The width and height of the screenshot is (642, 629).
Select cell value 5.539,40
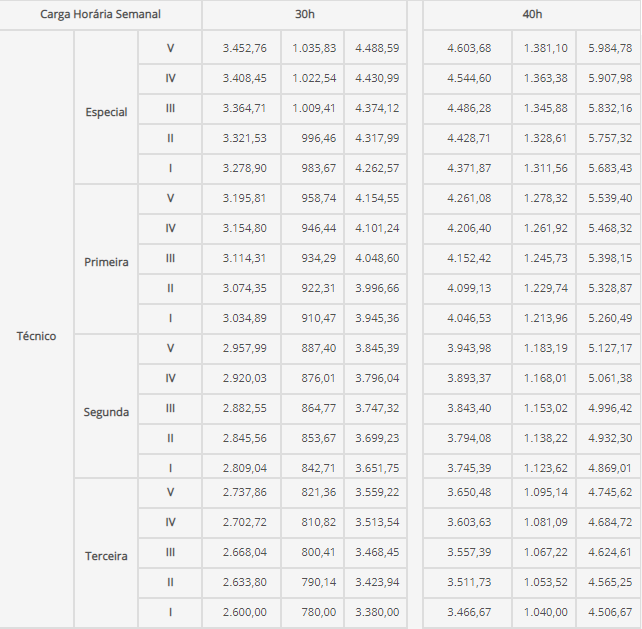(x=610, y=198)
